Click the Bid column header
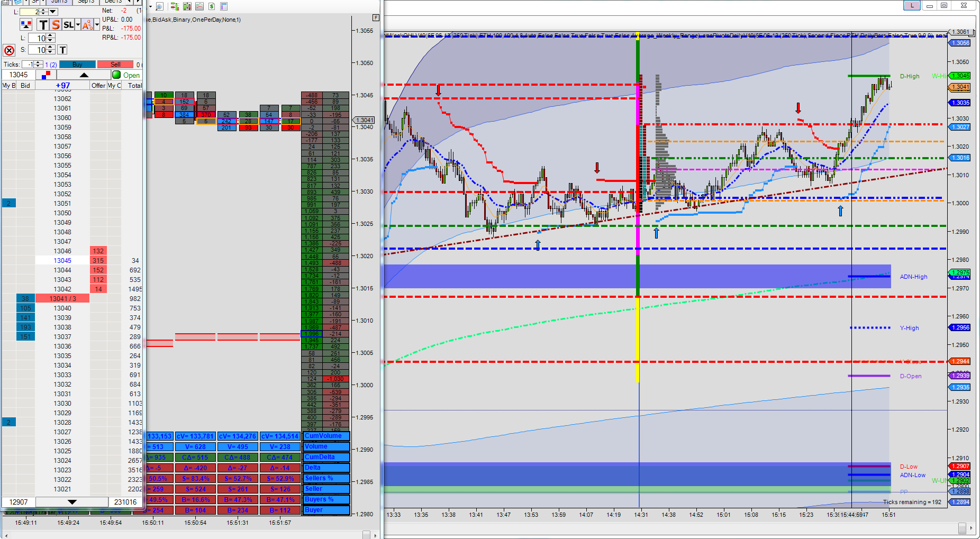 (x=25, y=85)
